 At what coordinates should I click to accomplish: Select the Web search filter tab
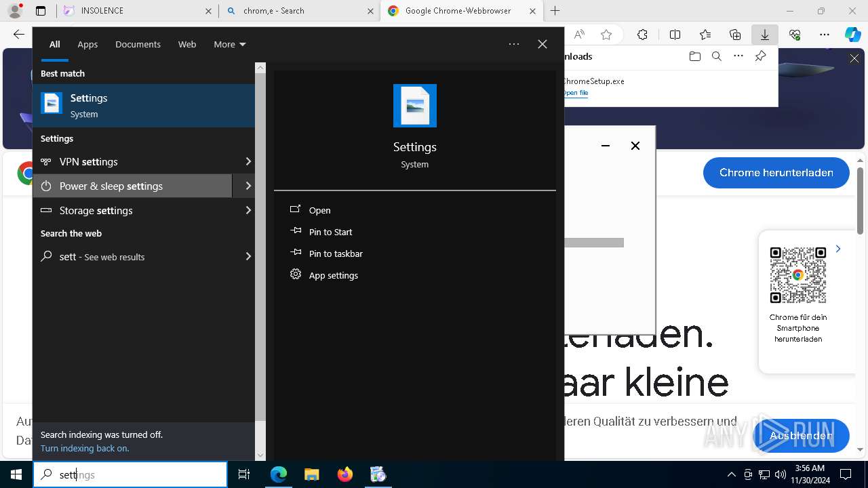(187, 44)
